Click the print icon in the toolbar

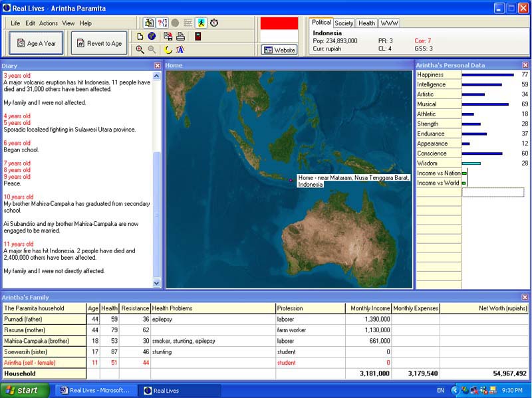point(180,37)
